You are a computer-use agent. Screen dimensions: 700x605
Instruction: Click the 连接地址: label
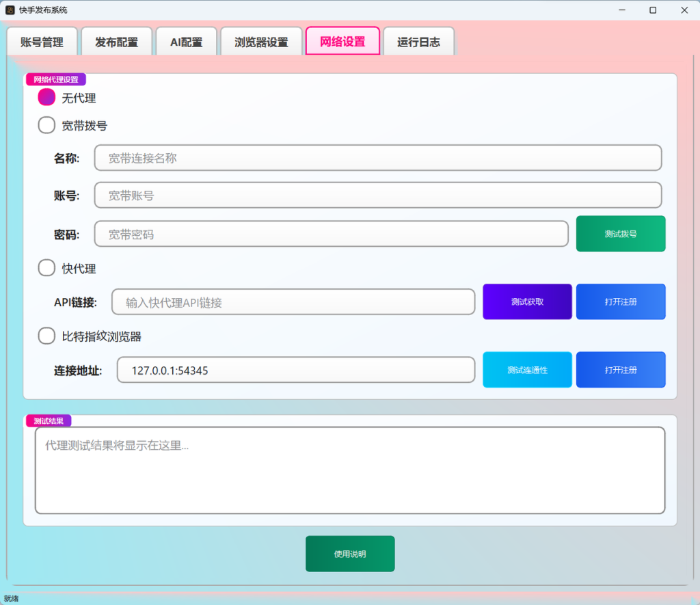pyautogui.click(x=78, y=371)
